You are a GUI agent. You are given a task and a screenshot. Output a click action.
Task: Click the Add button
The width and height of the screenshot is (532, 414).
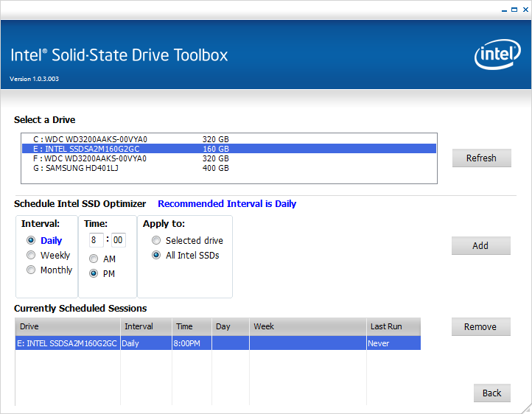(x=480, y=245)
